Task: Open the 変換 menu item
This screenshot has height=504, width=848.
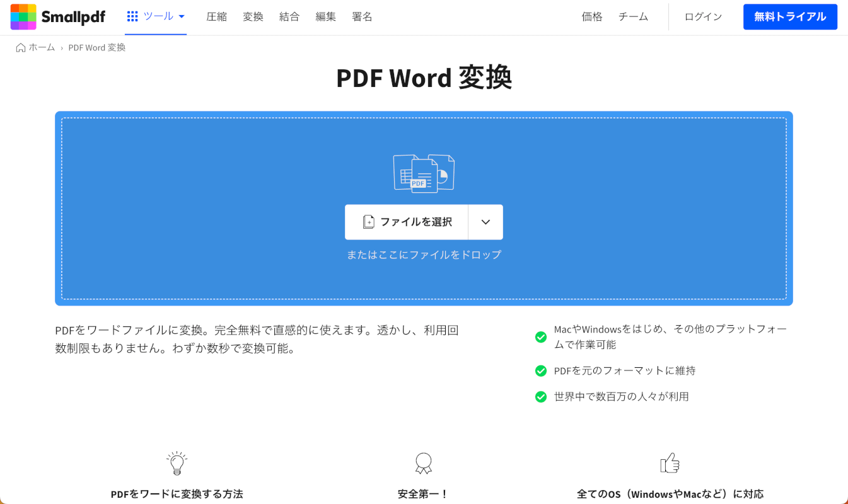Action: coord(253,17)
